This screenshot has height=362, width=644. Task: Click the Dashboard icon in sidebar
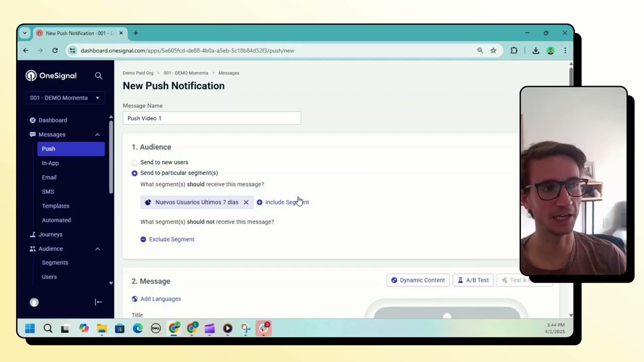[33, 120]
